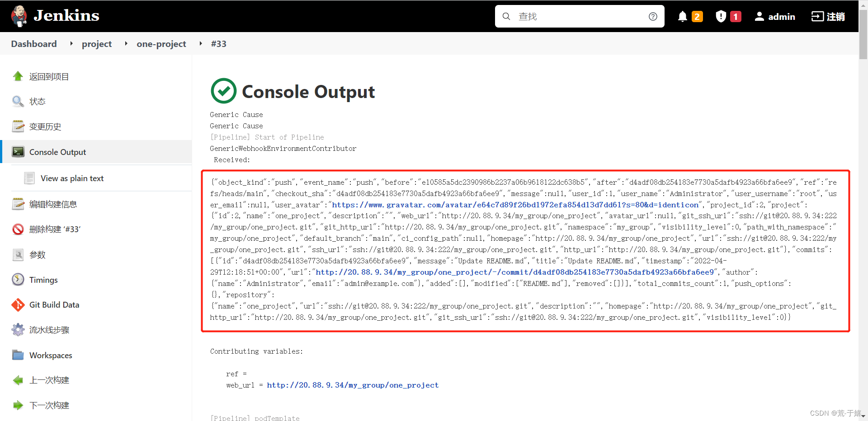
Task: Click the green up arrow 返回到项目 icon
Action: coord(18,76)
